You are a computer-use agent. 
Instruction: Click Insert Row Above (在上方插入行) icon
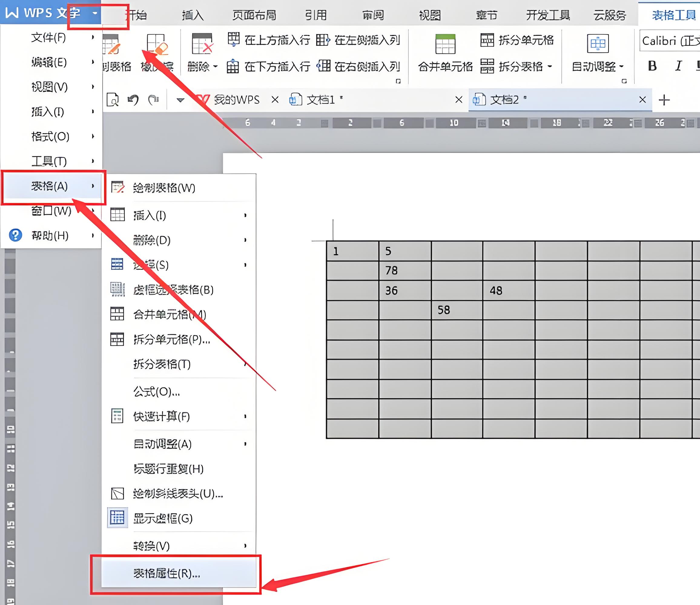point(233,40)
